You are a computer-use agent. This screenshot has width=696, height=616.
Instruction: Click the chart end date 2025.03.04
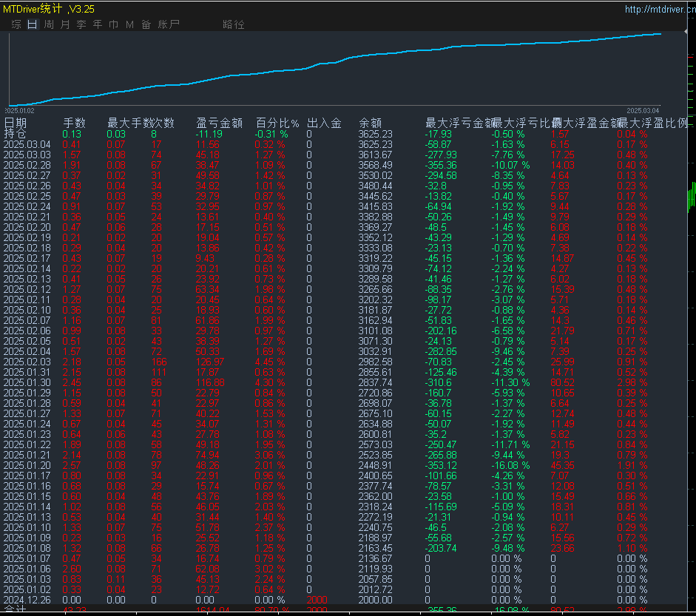[x=643, y=110]
